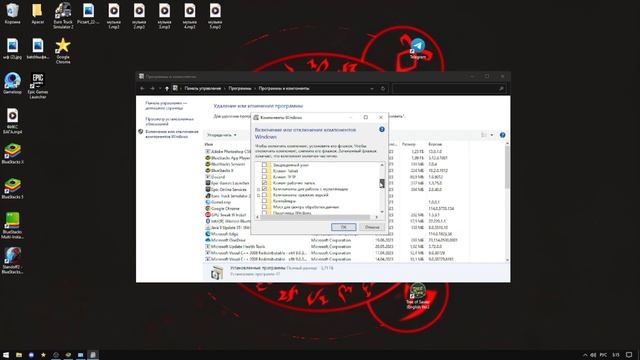Open the Picsart image file on desktop
The height and width of the screenshot is (360, 640).
88,13
